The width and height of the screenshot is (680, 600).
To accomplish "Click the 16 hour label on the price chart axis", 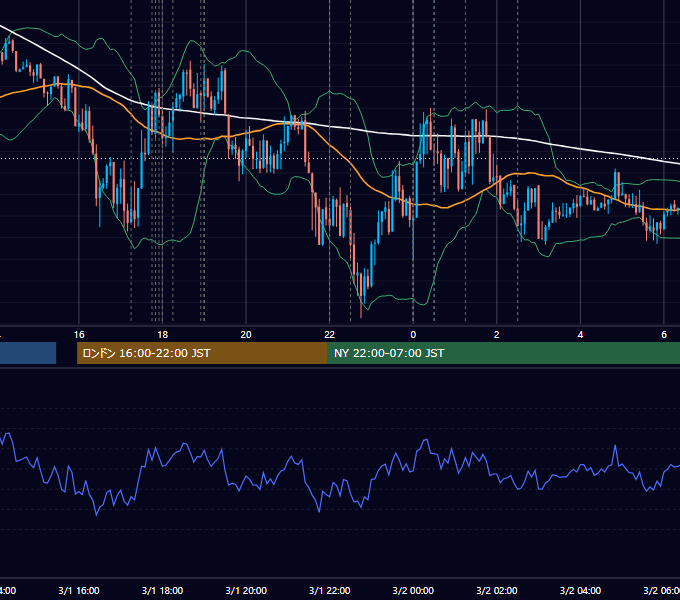I will click(79, 335).
